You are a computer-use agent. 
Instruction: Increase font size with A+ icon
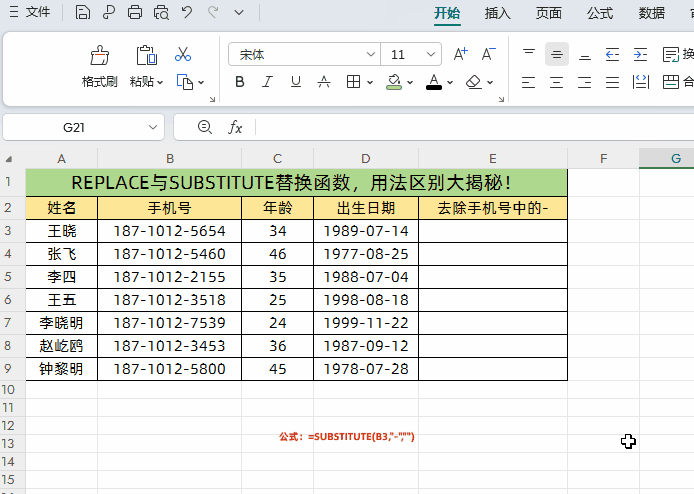point(460,54)
